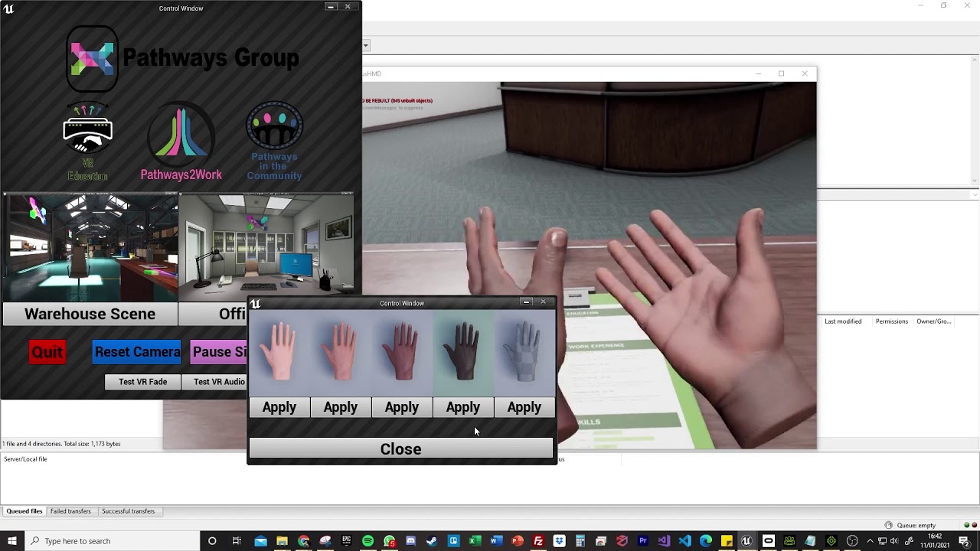Switch to Unreal Engine taskbar icon
The width and height of the screenshot is (980, 551).
[x=747, y=541]
